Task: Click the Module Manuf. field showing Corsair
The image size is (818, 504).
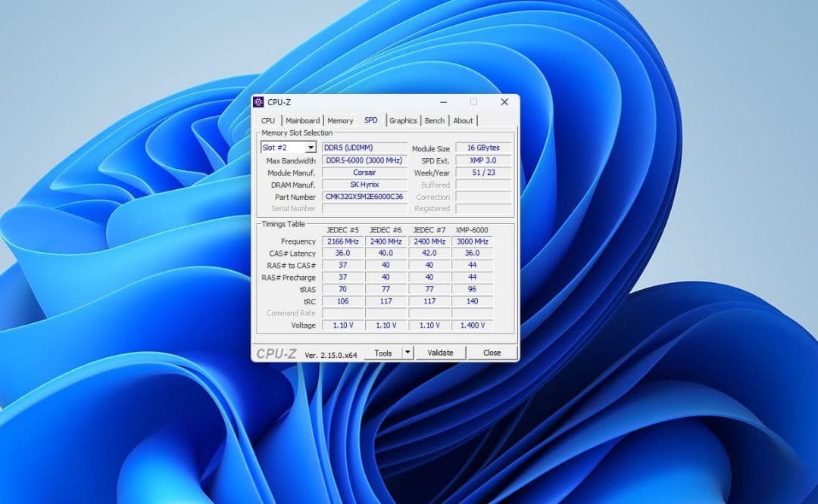Action: coord(364,172)
